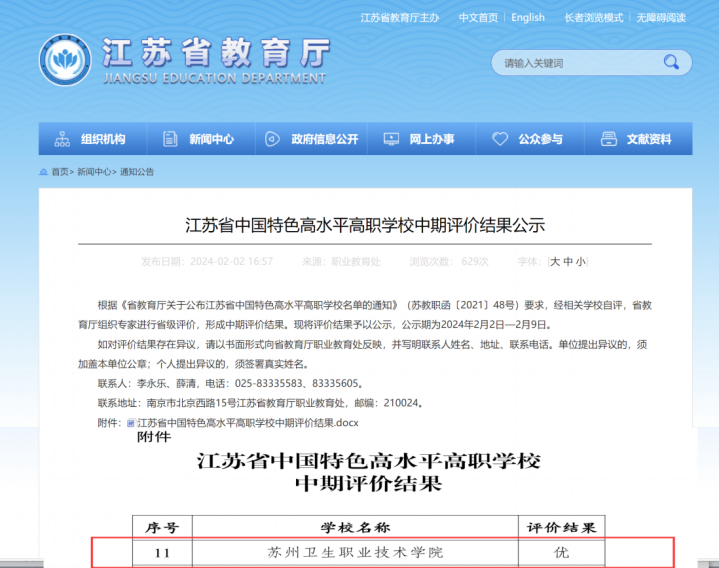Click the 新闻中心 document icon
This screenshot has width=719, height=568.
(170, 139)
